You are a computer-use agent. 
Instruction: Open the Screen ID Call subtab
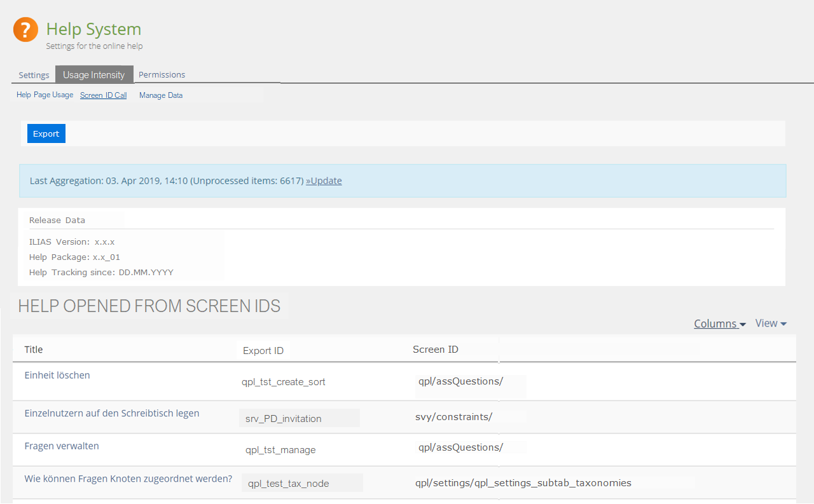tap(103, 95)
